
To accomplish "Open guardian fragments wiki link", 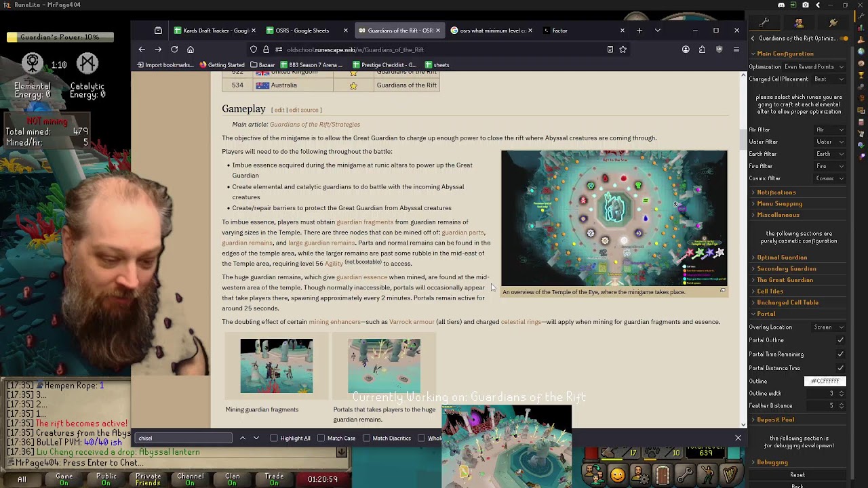I will point(365,222).
